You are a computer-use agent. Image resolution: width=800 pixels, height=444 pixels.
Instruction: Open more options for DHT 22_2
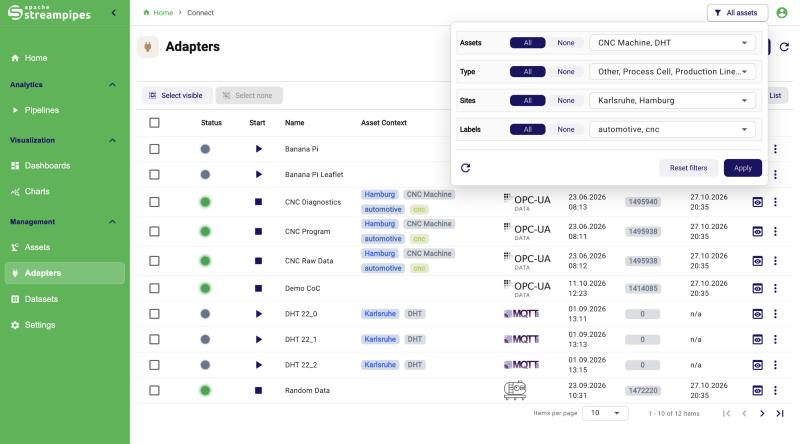click(775, 365)
